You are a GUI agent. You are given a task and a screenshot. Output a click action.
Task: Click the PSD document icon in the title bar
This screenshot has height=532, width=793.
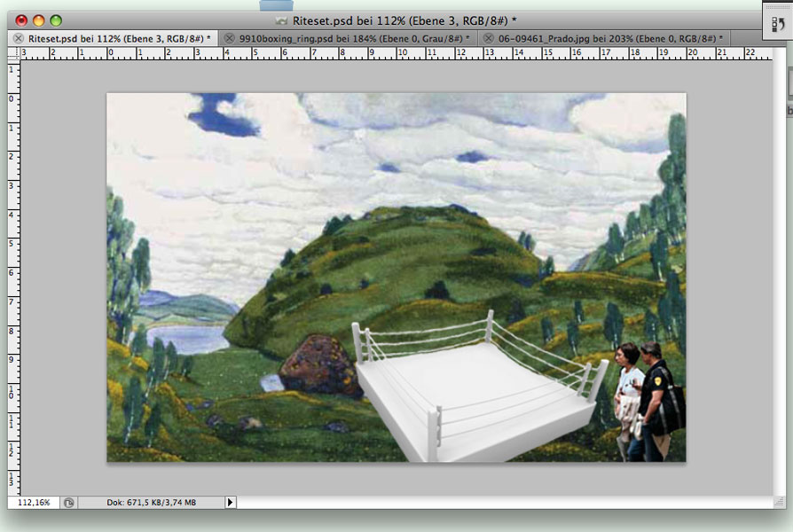coord(281,20)
